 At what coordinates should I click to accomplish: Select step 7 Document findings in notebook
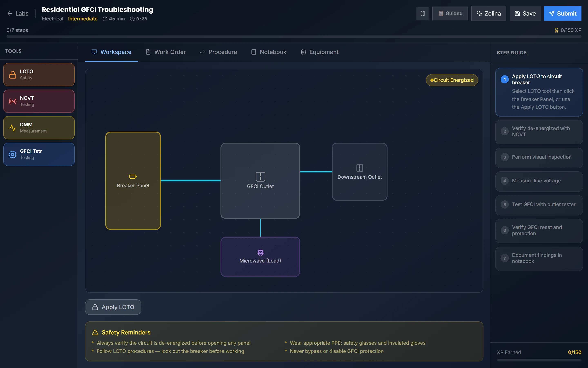pos(539,258)
